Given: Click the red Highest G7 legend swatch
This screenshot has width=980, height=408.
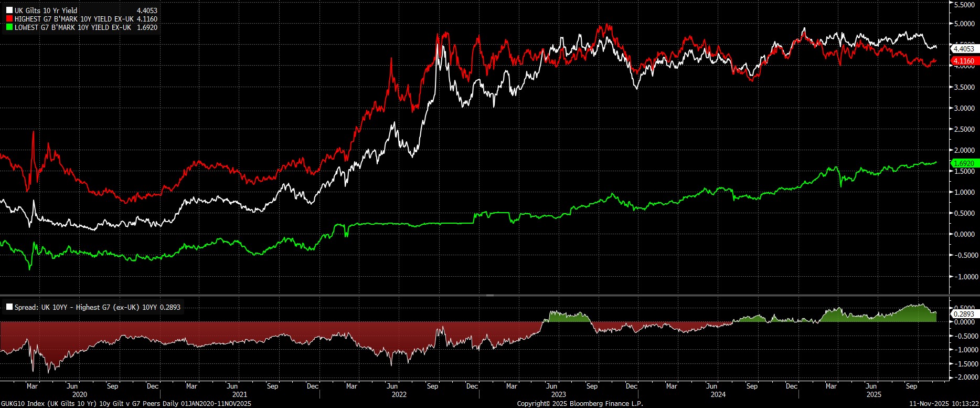Looking at the screenshot, I should click(9, 19).
